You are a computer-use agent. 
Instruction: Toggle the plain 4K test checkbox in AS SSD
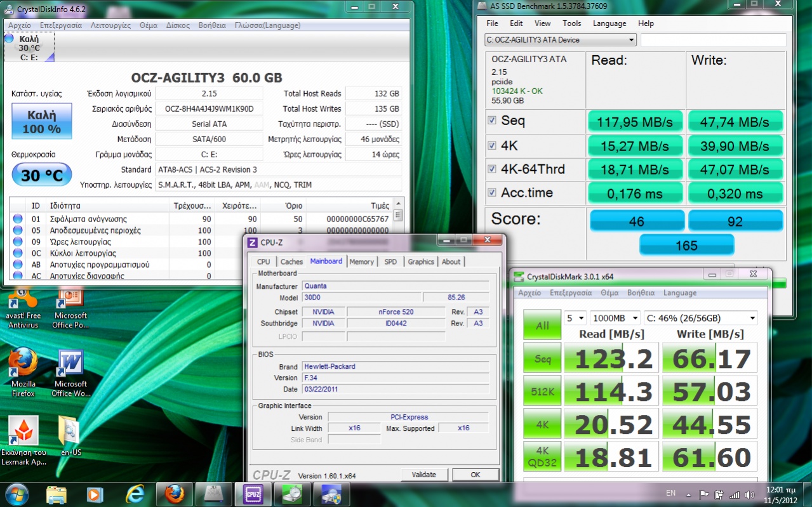tap(492, 145)
